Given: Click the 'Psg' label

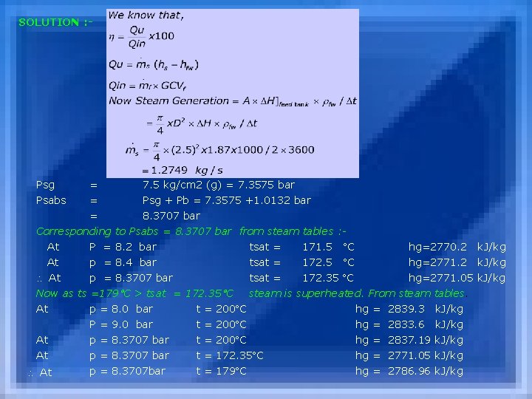Looking at the screenshot, I should pyautogui.click(x=45, y=185).
